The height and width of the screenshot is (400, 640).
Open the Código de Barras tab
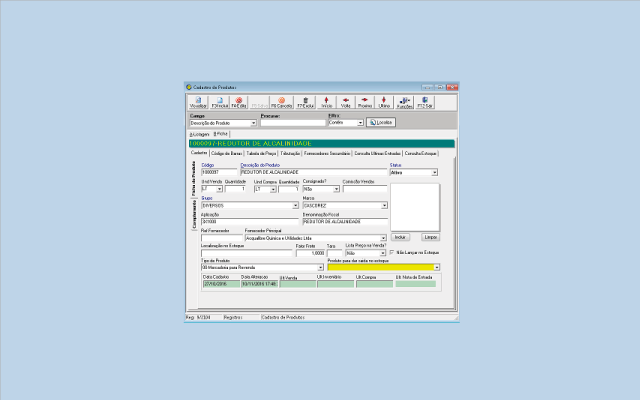[x=227, y=153]
